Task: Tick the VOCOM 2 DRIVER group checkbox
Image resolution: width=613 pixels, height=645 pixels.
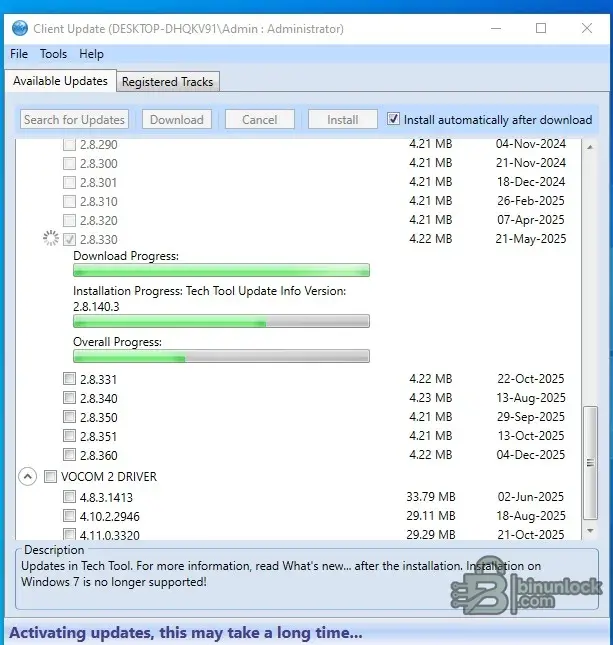Action: [50, 477]
